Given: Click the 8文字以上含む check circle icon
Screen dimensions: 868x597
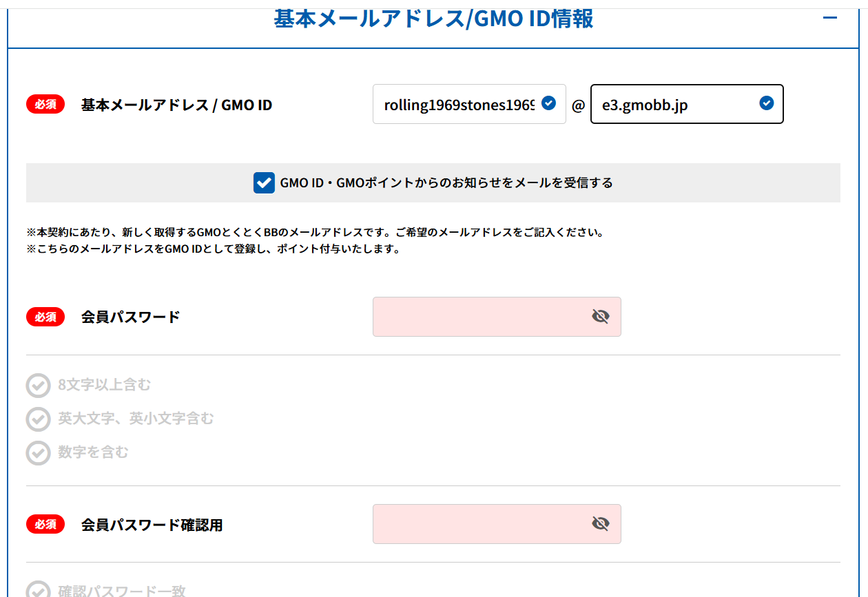Looking at the screenshot, I should click(x=39, y=386).
